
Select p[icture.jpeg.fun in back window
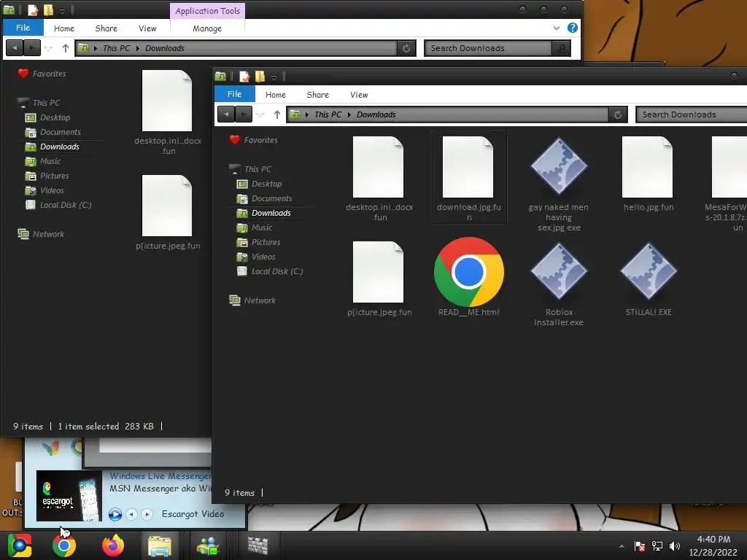(168, 212)
